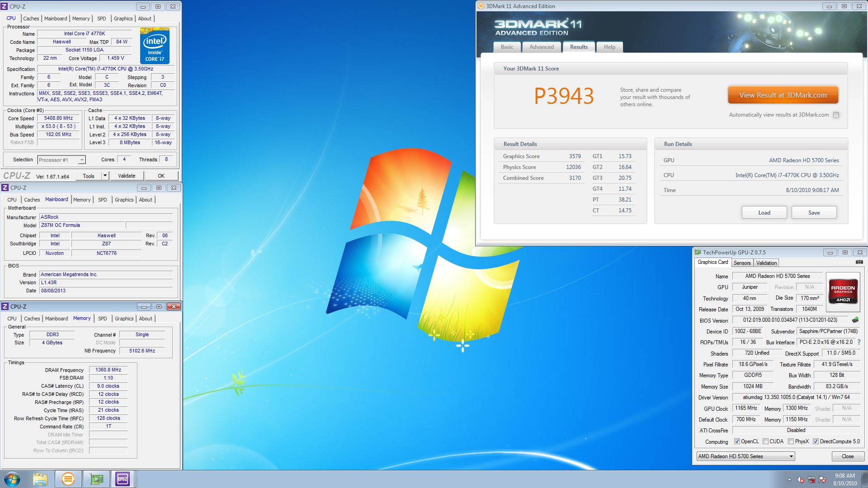Switch to the Sensors tab in GPU-Z
The width and height of the screenshot is (868, 488).
pos(742,263)
